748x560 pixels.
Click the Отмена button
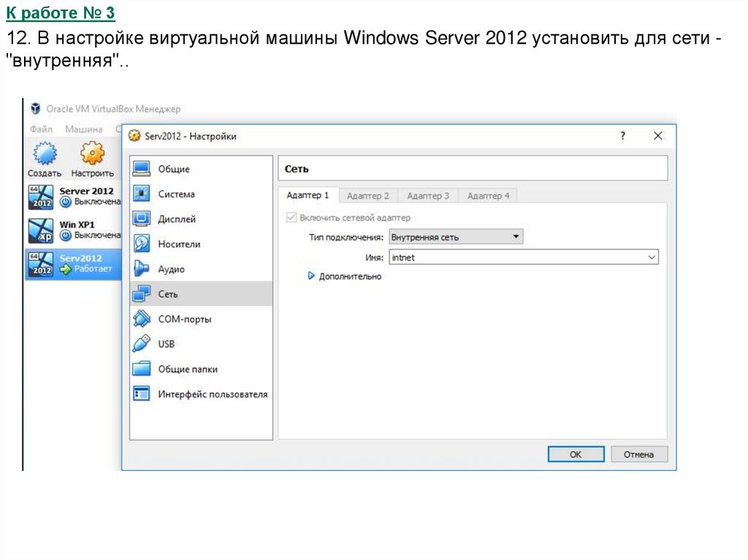click(638, 454)
